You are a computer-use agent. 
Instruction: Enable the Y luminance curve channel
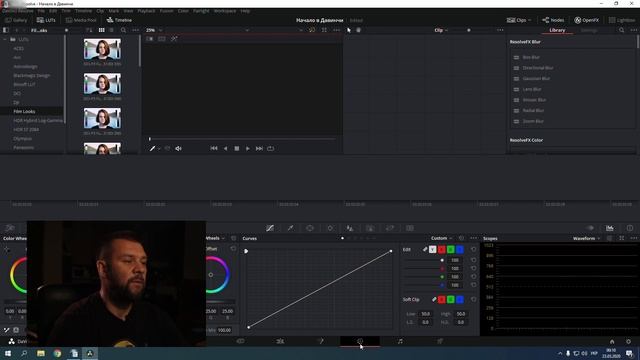pos(433,249)
